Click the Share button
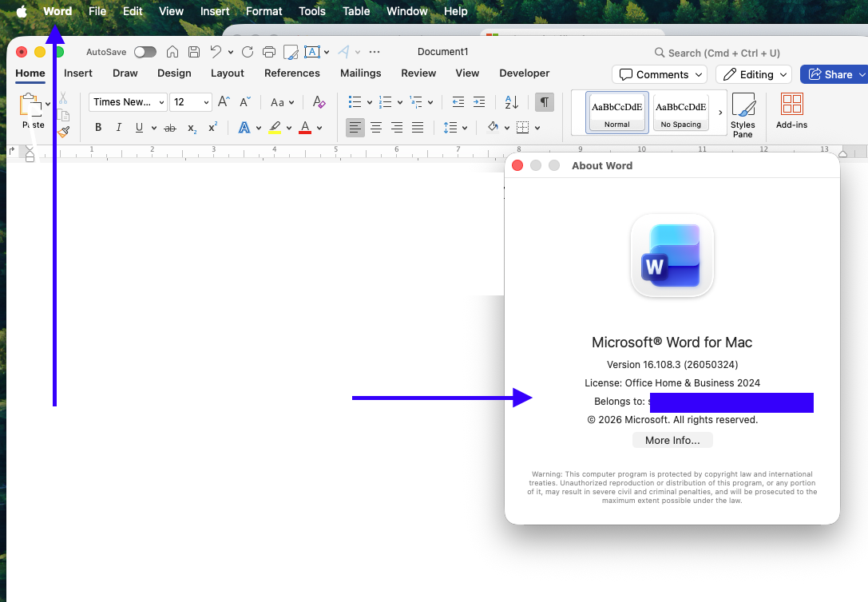Image resolution: width=868 pixels, height=602 pixels. pos(833,75)
